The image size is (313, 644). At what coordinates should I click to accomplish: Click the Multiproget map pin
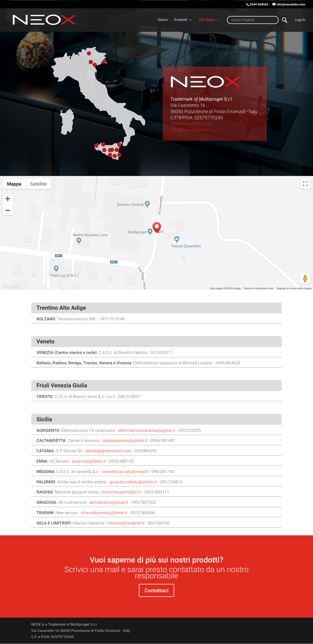pos(150,232)
